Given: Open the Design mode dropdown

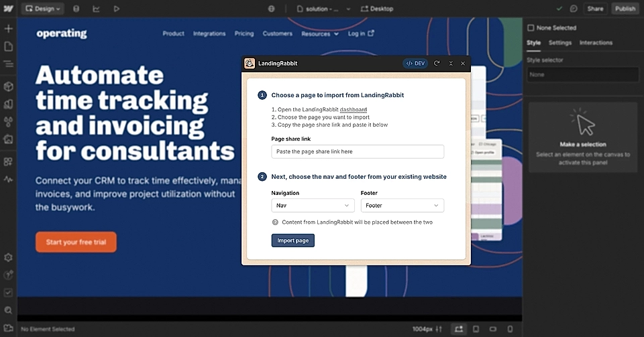Looking at the screenshot, I should pyautogui.click(x=43, y=9).
